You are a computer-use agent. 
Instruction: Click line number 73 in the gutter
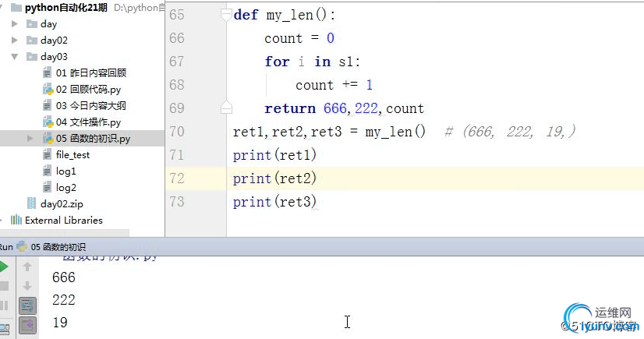(x=177, y=202)
